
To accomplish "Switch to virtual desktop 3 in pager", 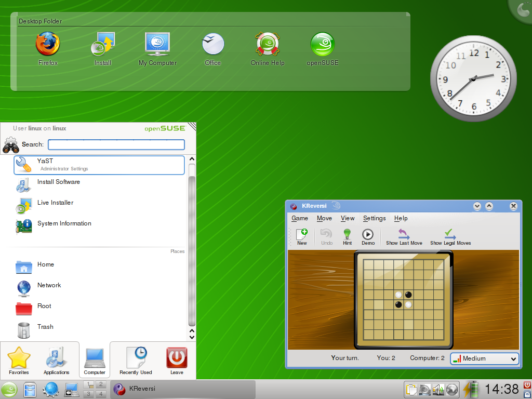I will pyautogui.click(x=88, y=394).
